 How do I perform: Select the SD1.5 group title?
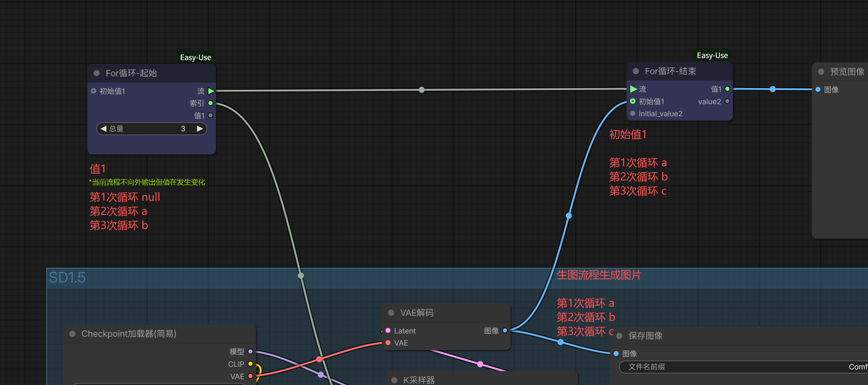(x=67, y=278)
